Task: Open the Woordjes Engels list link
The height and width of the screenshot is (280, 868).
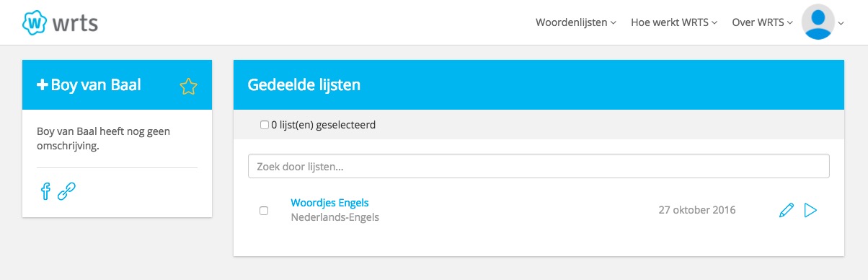Action: coord(329,203)
